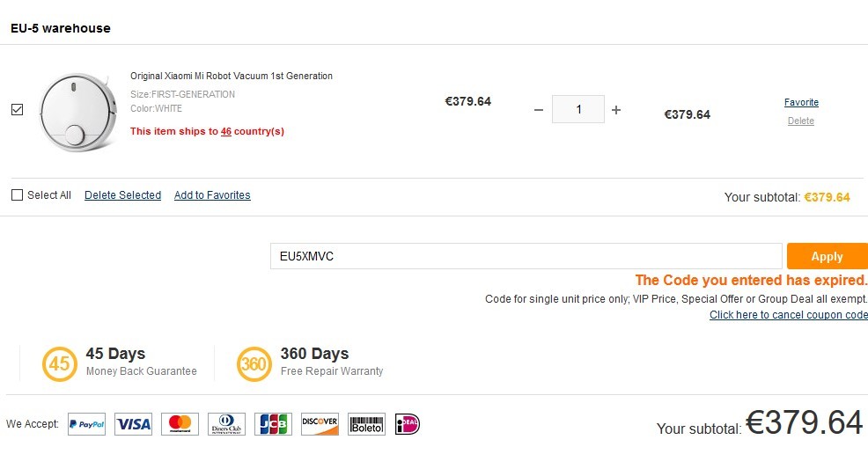Click the coupon code input field
This screenshot has width=868, height=469.
(x=526, y=256)
